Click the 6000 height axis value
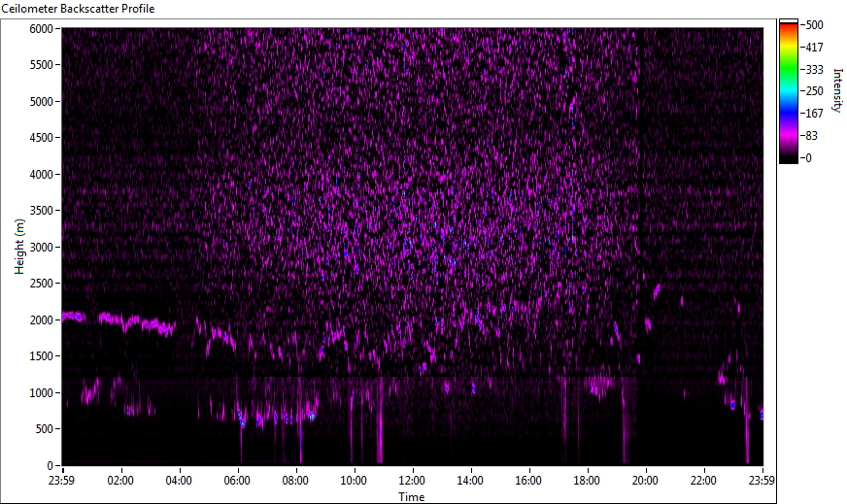The height and width of the screenshot is (504, 847). (41, 28)
